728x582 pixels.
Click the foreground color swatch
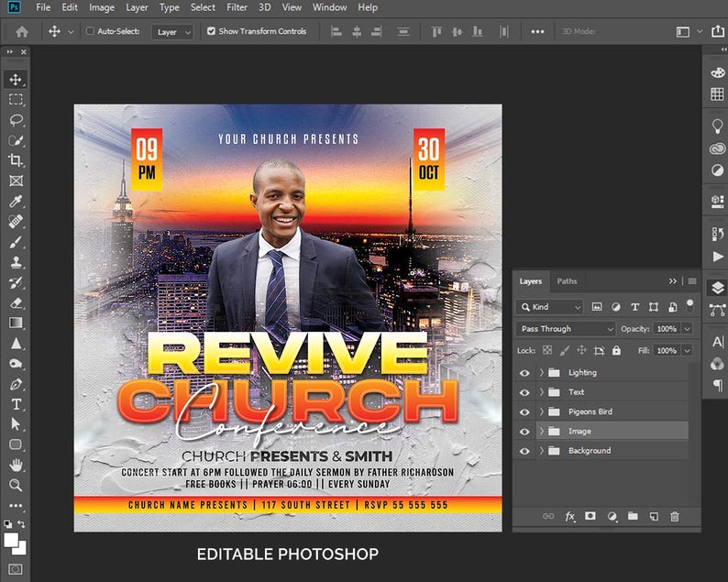tap(10, 540)
